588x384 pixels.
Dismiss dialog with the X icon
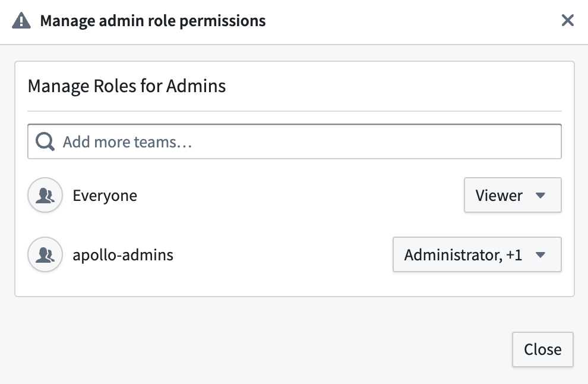pos(568,20)
